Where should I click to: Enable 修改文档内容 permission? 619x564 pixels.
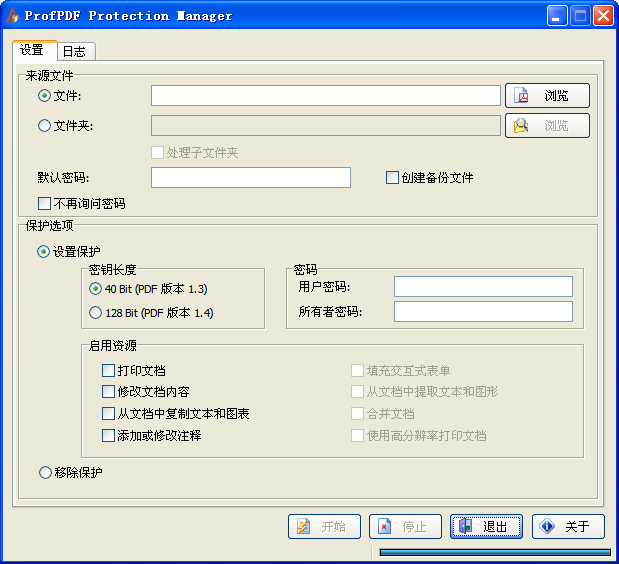[109, 392]
